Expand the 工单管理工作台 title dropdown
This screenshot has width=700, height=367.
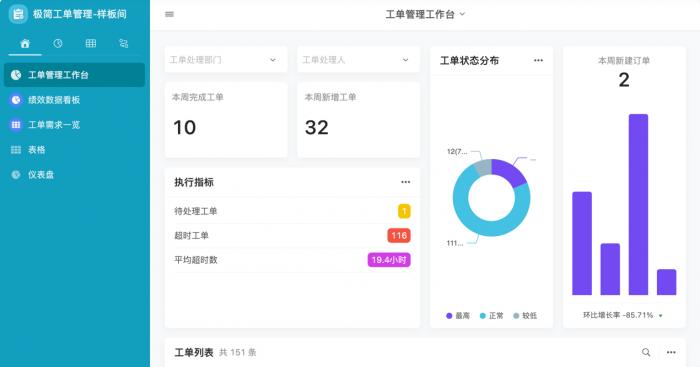pyautogui.click(x=462, y=14)
